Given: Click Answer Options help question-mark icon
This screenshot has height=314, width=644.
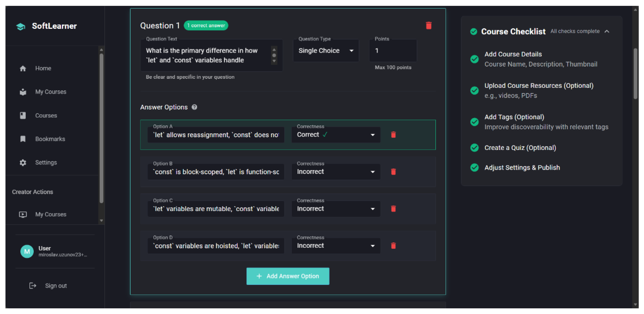Looking at the screenshot, I should coord(194,107).
